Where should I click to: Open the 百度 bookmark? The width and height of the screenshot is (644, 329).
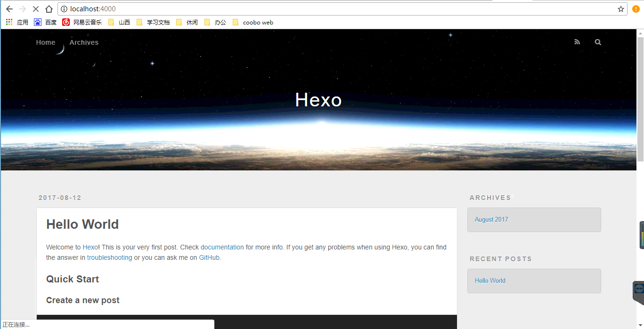tap(45, 22)
